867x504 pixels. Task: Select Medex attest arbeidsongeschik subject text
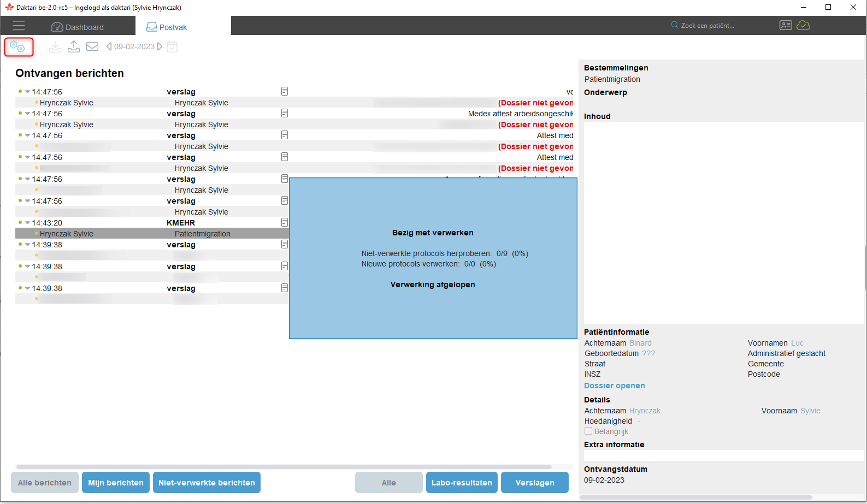pos(521,114)
